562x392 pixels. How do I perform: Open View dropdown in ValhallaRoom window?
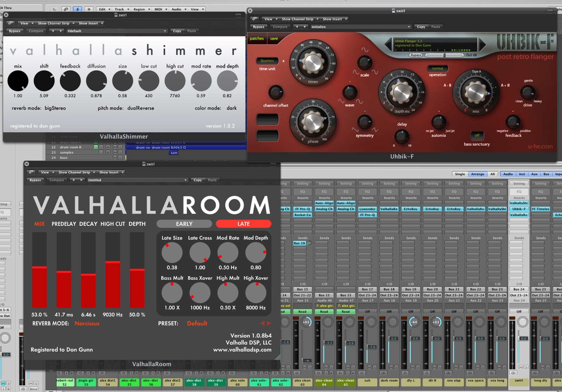(47, 172)
